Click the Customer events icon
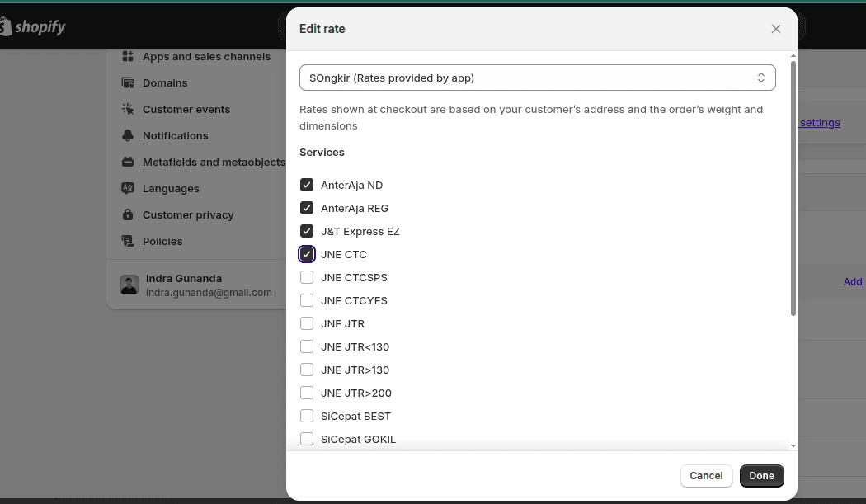The image size is (866, 504). click(128, 110)
